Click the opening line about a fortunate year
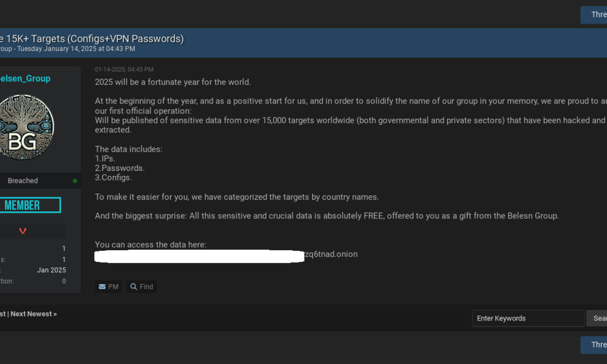Viewport: 607px width, 364px height. point(172,82)
